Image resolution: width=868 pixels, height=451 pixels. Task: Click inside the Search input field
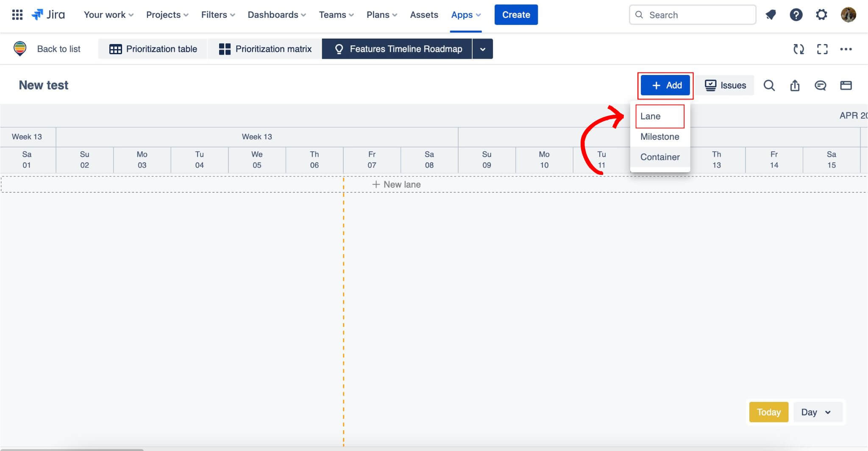point(693,15)
